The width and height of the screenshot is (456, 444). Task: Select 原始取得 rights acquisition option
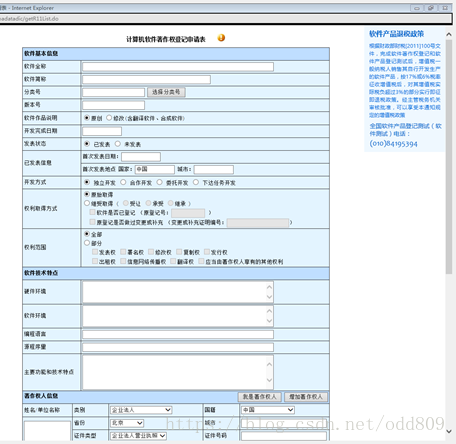pyautogui.click(x=87, y=194)
